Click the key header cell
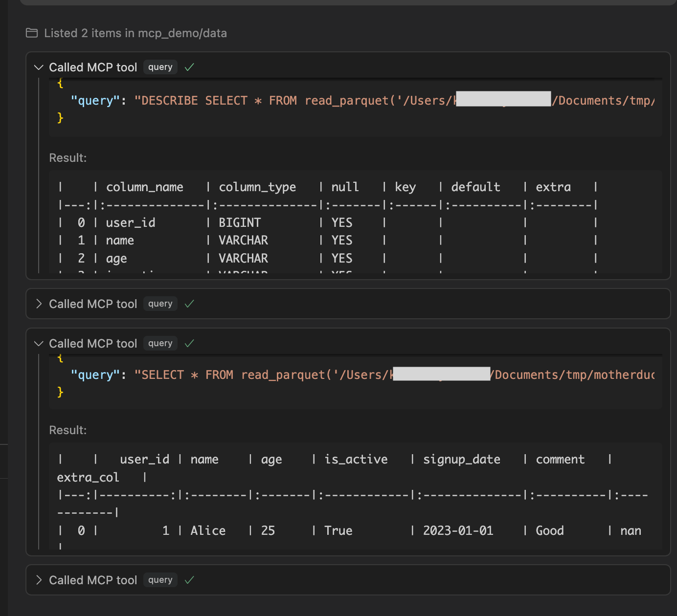677x616 pixels. coord(406,187)
